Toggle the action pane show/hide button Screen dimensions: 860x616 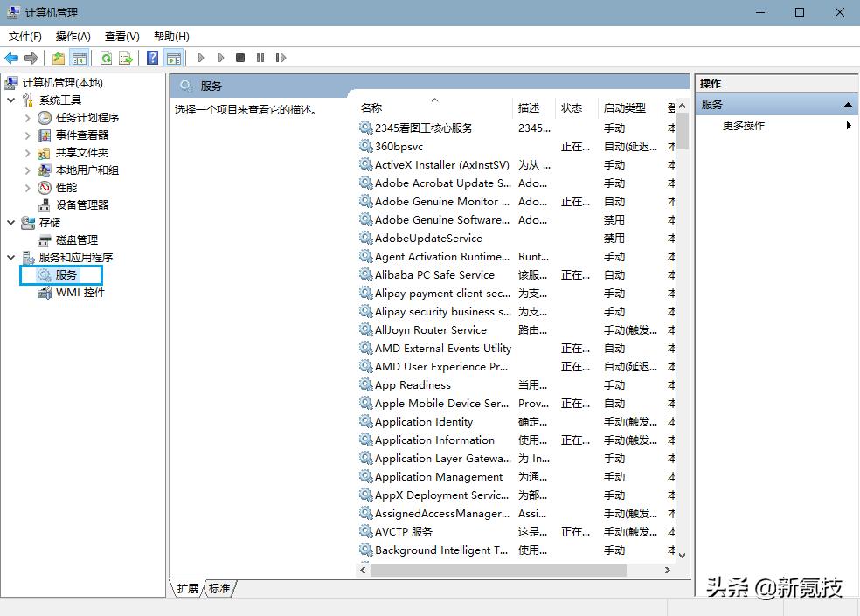coord(173,58)
